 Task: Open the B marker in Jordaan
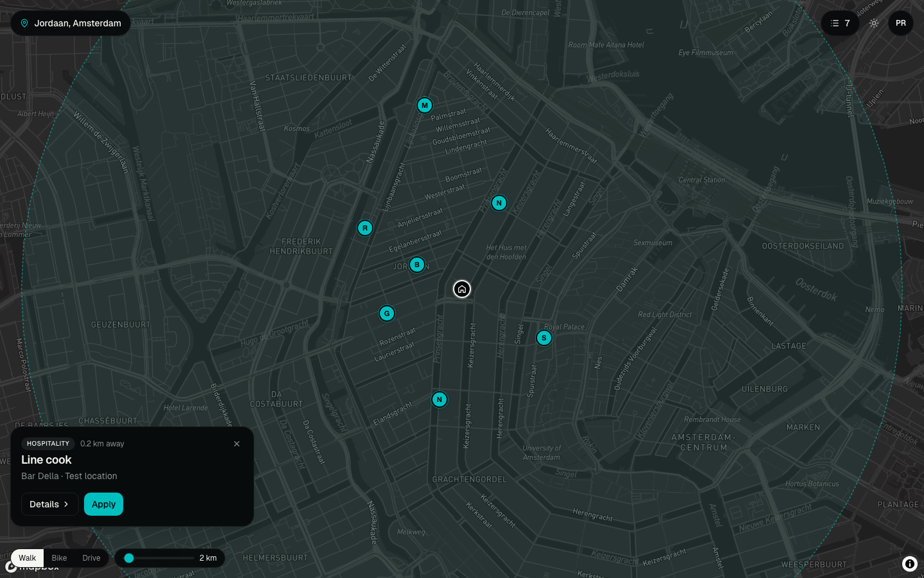pos(417,265)
